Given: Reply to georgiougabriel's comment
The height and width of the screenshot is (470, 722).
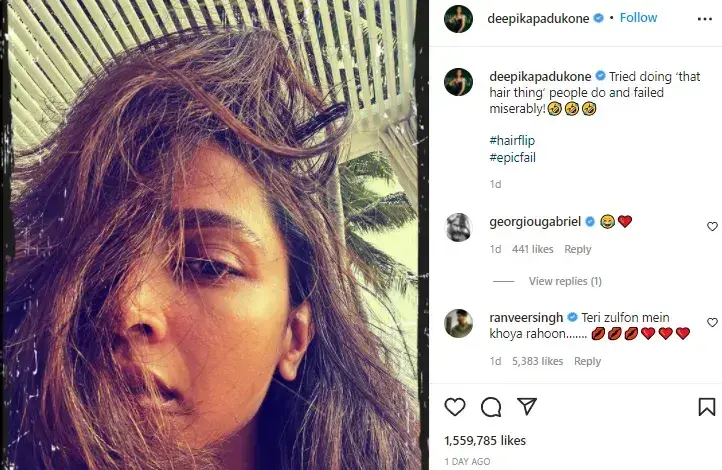Looking at the screenshot, I should (x=577, y=249).
